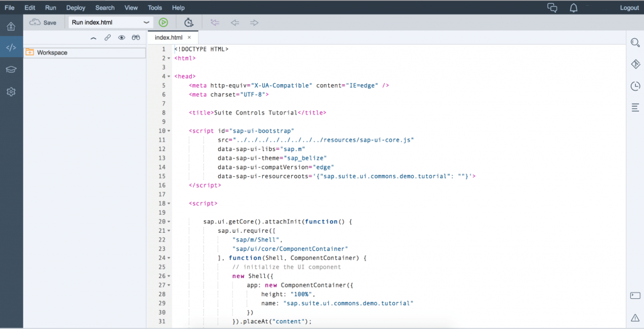The width and height of the screenshot is (644, 329).
Task: Click the title text Suite Controls Tutorial
Action: 255,113
